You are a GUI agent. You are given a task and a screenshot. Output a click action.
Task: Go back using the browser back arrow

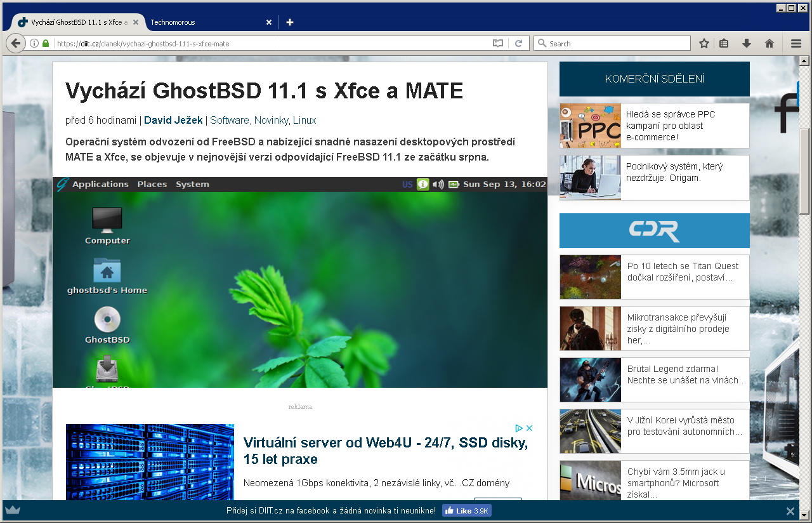[x=15, y=43]
